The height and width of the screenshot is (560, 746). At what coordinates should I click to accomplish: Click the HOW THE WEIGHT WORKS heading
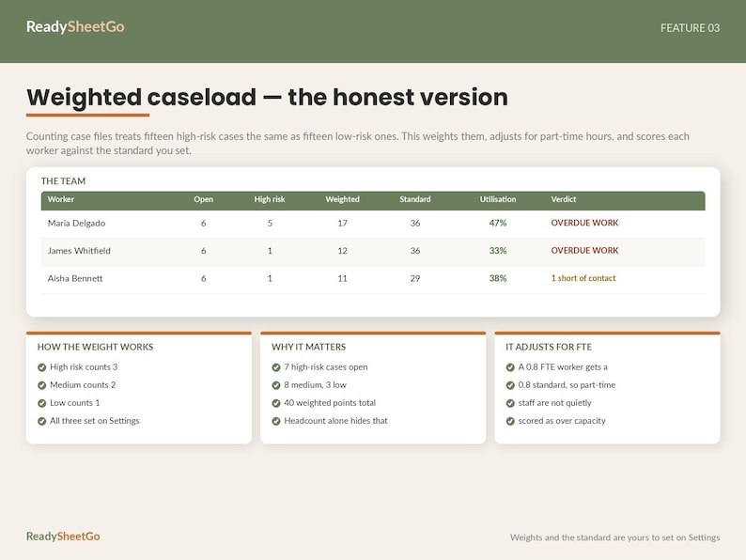click(x=95, y=347)
